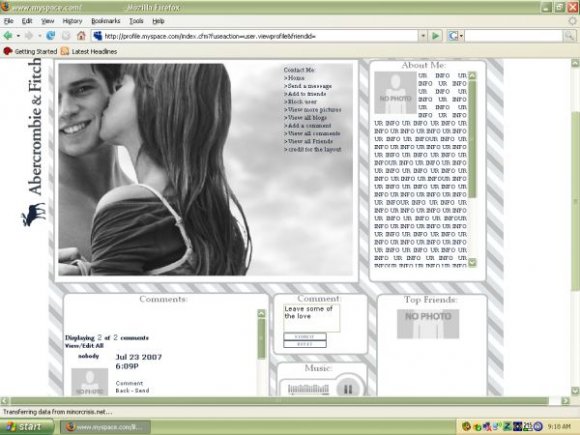Click the horizontal page scrollbar
Screen dimensions: 580x435
pyautogui.click(x=279, y=401)
